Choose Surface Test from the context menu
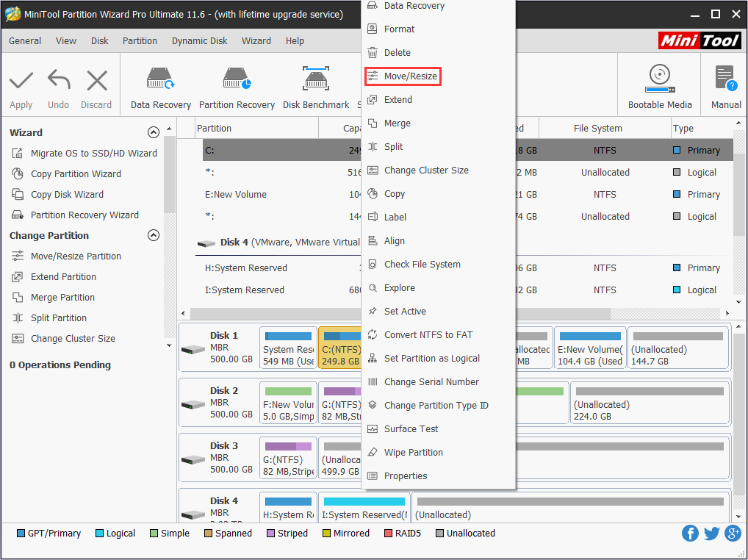 (x=439, y=429)
